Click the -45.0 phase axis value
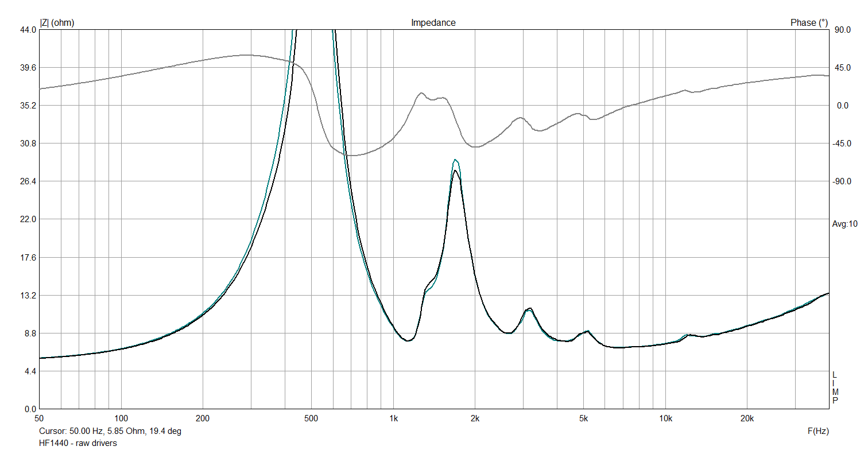 [x=840, y=143]
